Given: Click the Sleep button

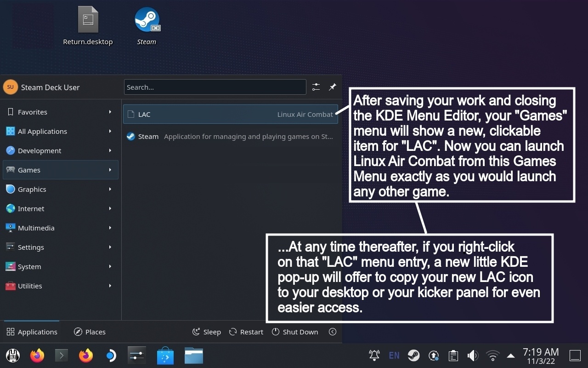Looking at the screenshot, I should [206, 332].
